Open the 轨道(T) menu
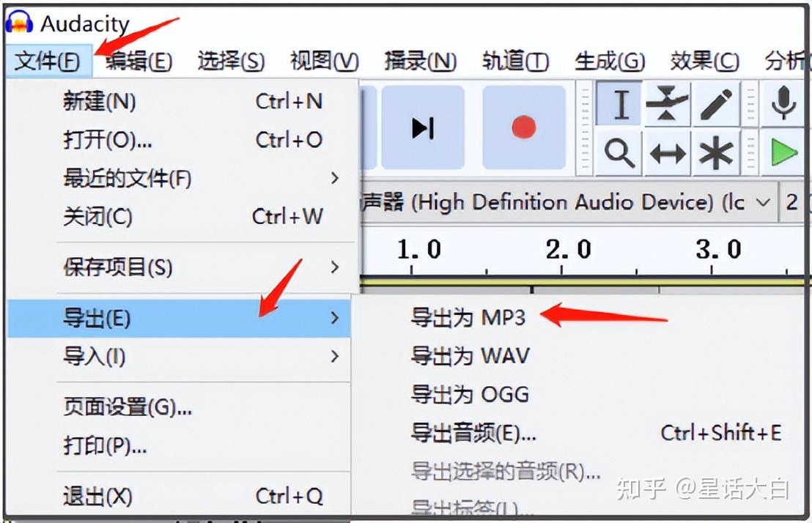 (x=515, y=61)
